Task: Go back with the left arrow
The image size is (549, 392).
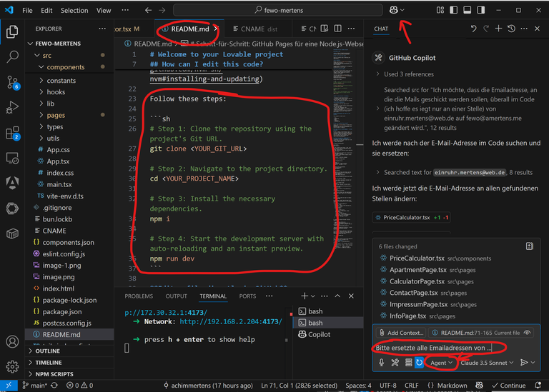Action: point(148,10)
